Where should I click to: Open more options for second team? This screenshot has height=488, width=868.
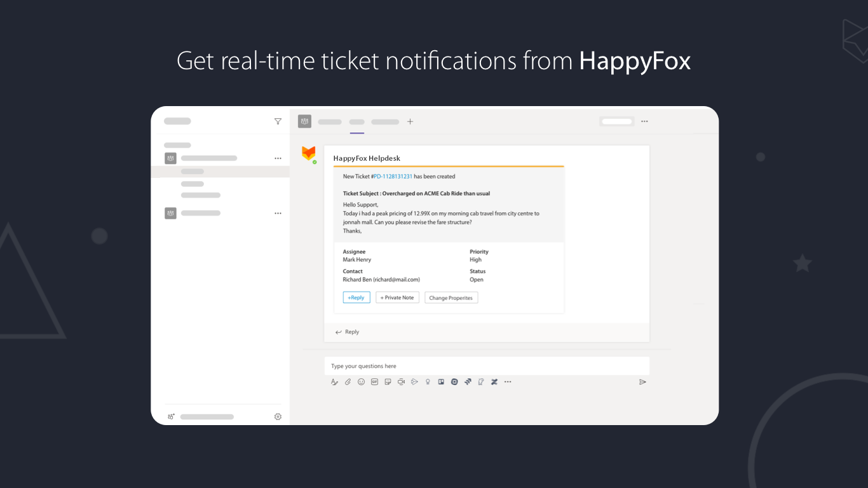click(x=278, y=213)
